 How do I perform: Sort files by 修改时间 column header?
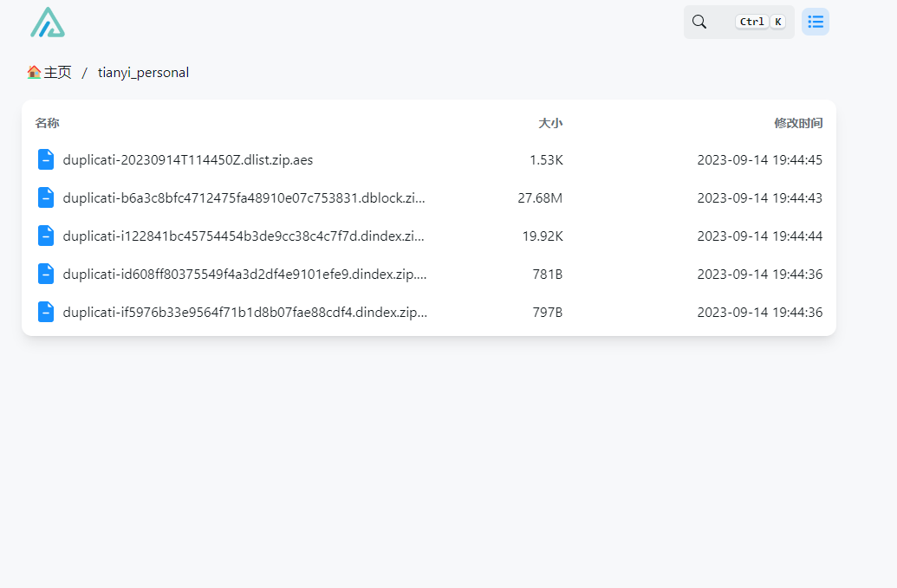797,123
